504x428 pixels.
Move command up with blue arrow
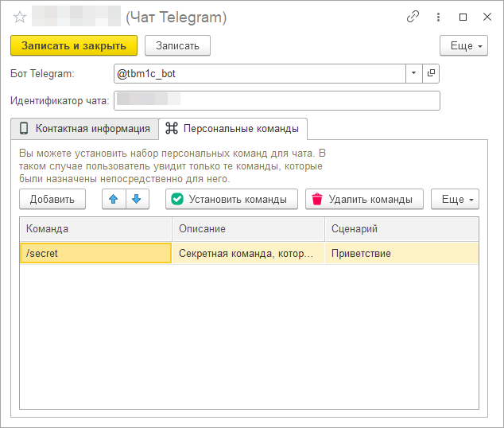point(114,199)
